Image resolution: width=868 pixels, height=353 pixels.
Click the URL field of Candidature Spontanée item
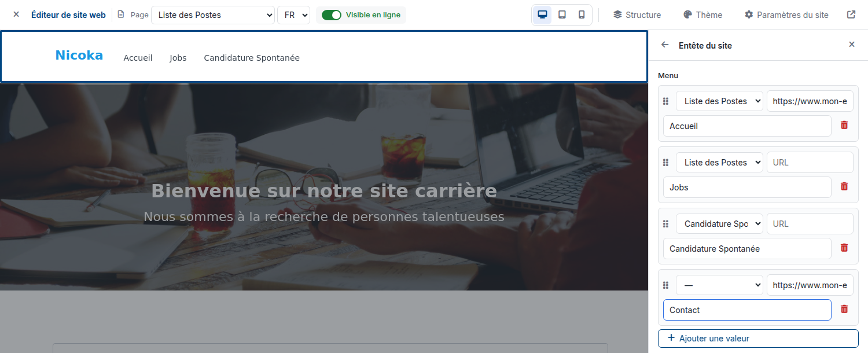[810, 224]
